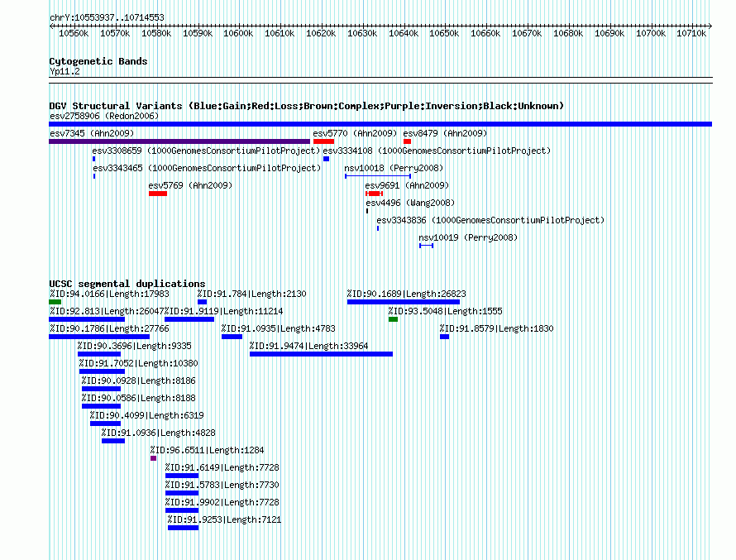Image resolution: width=736 pixels, height=560 pixels.
Task: Click the %ID:90.4099 Length:6319 label
Action: point(147,415)
